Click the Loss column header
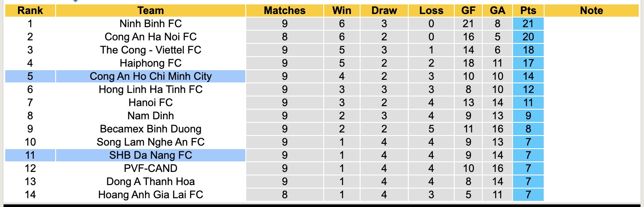The width and height of the screenshot is (644, 207). (431, 11)
